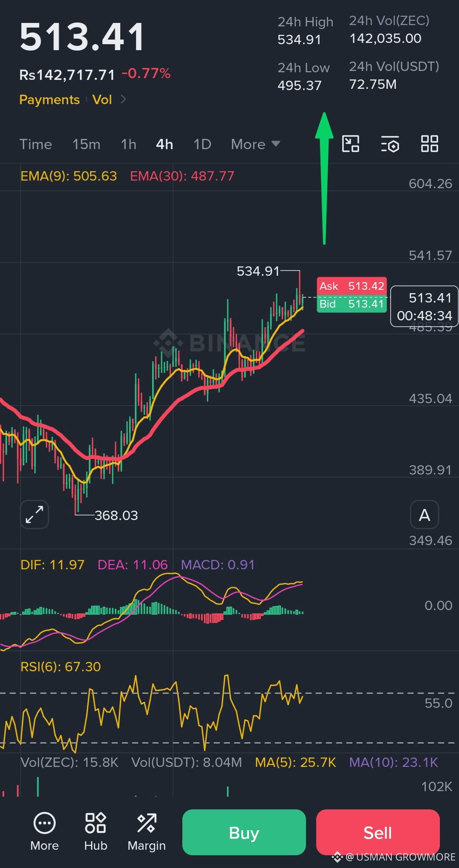
Task: Switch to the 1h interval tab
Action: (x=128, y=144)
